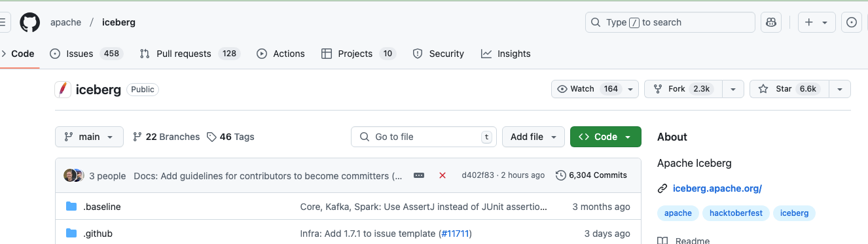Open the Core, Kafka, Spark commit message
This screenshot has width=868, height=244.
coord(424,207)
